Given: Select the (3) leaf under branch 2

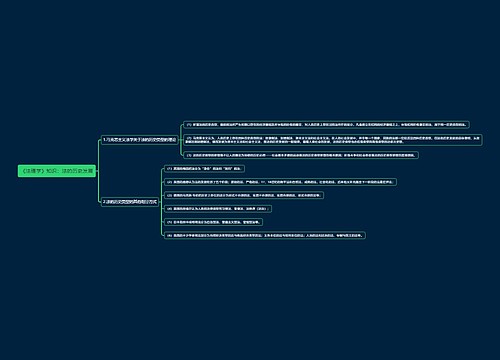Looking at the screenshot, I should point(244,195).
